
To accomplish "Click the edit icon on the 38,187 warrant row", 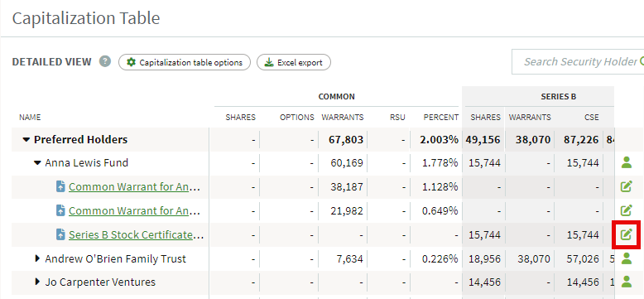I will coord(626,186).
